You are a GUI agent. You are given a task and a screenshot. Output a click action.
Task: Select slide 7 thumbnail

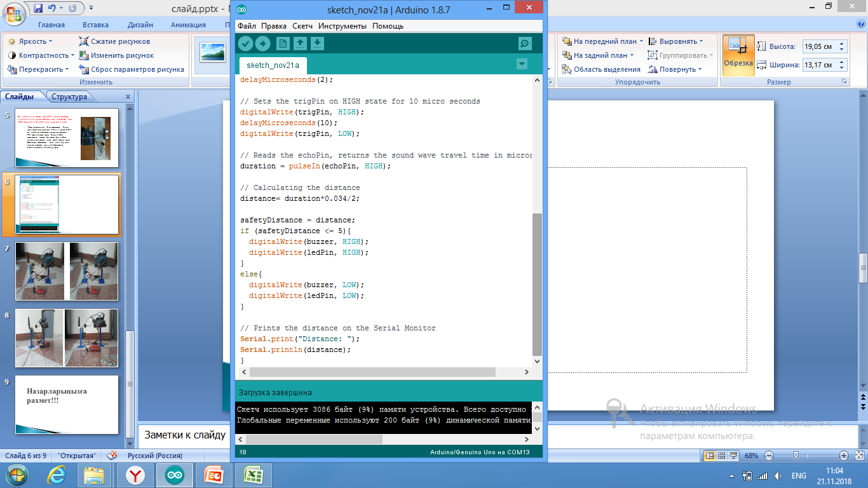coord(67,271)
